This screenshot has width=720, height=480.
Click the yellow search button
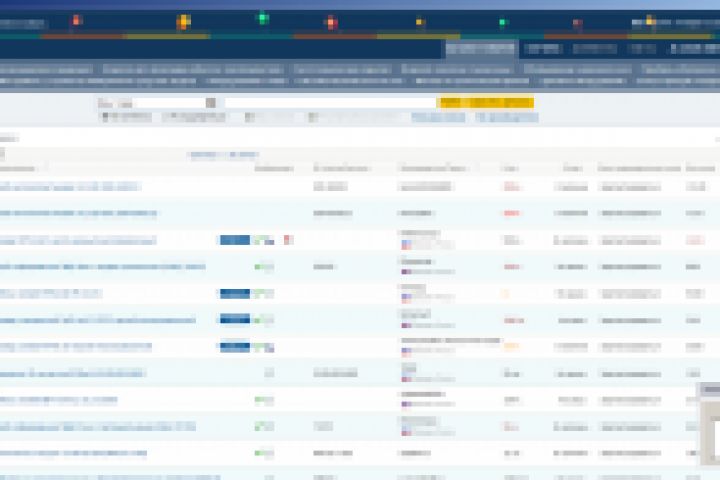coord(486,102)
